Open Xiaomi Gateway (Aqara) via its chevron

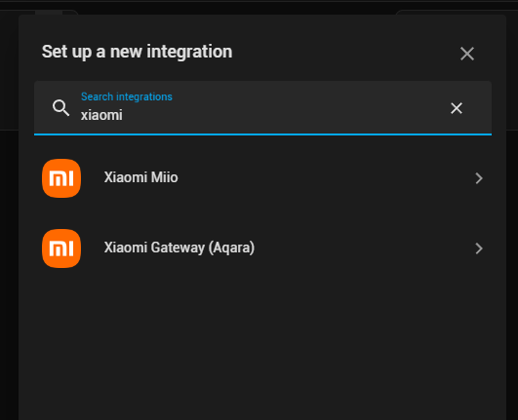(x=479, y=248)
